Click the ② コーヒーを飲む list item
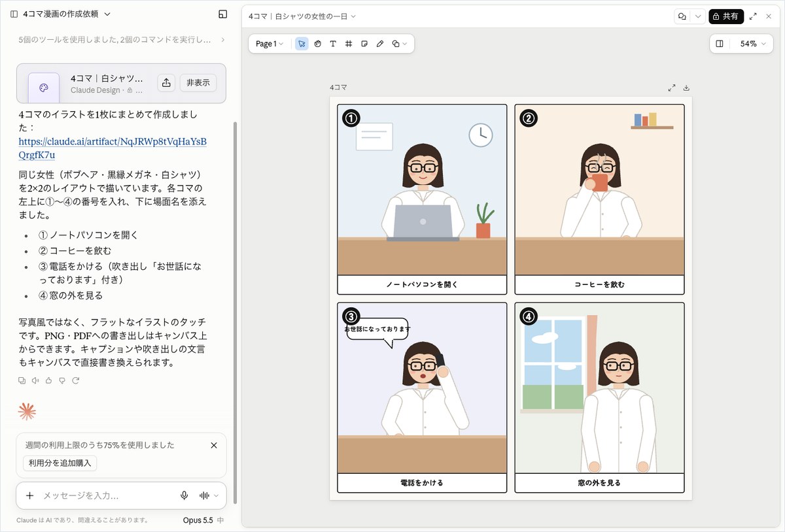 pyautogui.click(x=75, y=251)
